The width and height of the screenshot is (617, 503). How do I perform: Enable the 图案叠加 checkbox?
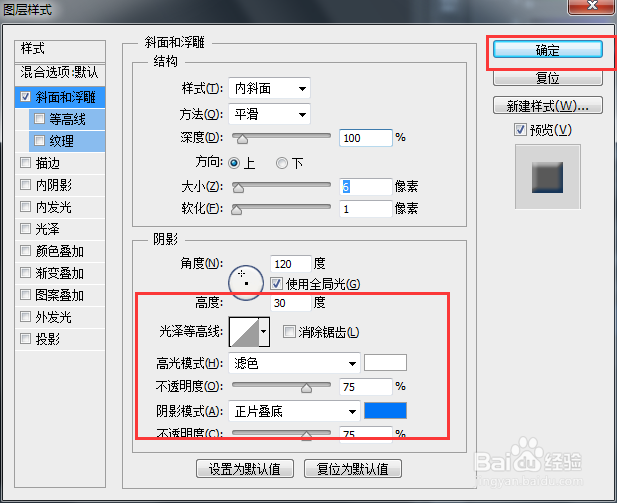click(26, 295)
